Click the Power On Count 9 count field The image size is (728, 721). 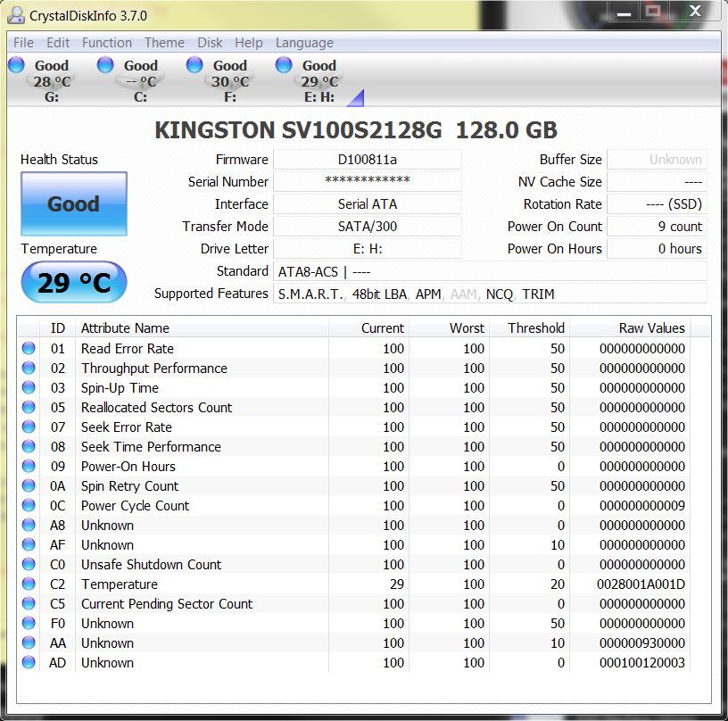[657, 227]
